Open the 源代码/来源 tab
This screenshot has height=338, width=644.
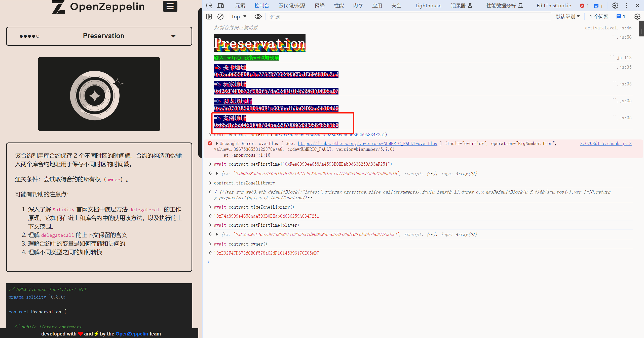tap(292, 6)
